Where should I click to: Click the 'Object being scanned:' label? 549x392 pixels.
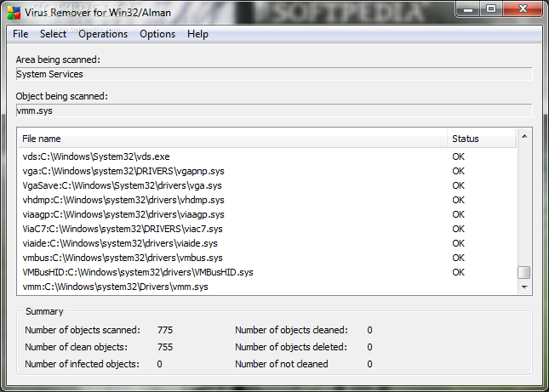(x=61, y=96)
